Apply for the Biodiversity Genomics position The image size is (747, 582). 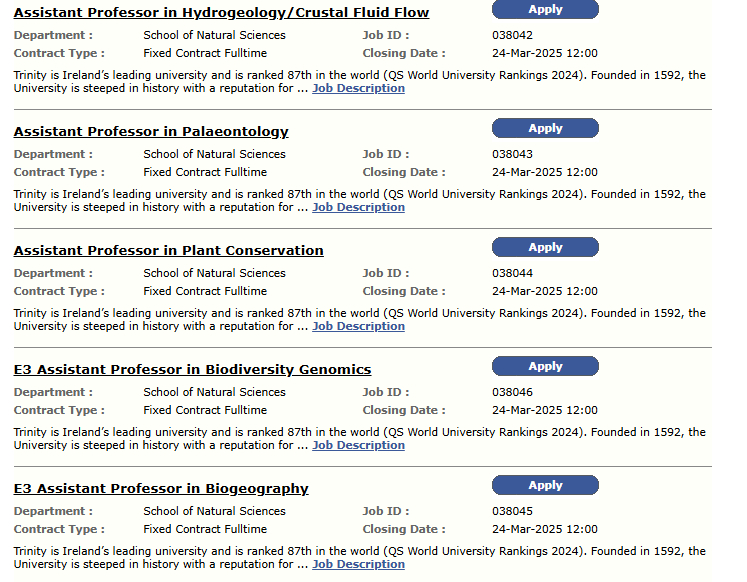[545, 366]
